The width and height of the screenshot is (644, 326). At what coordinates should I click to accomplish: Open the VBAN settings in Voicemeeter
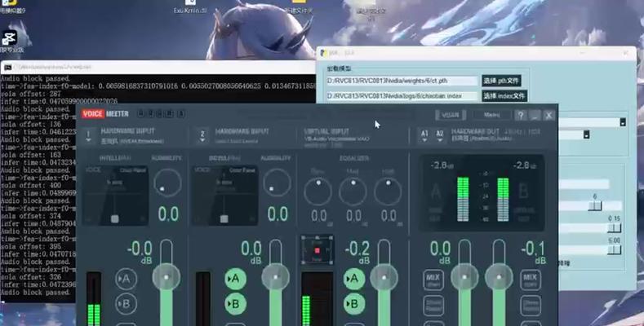[450, 115]
